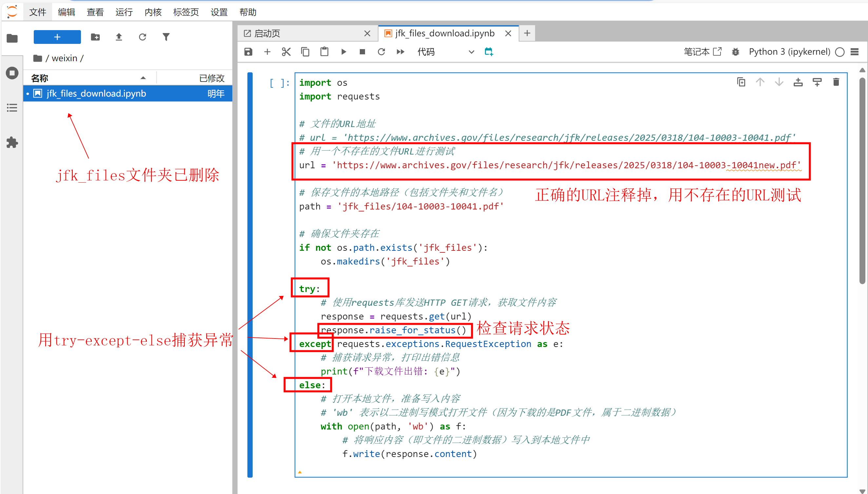Click the Python 3 (ipykernel) kernel name
This screenshot has width=868, height=494.
pyautogui.click(x=789, y=52)
